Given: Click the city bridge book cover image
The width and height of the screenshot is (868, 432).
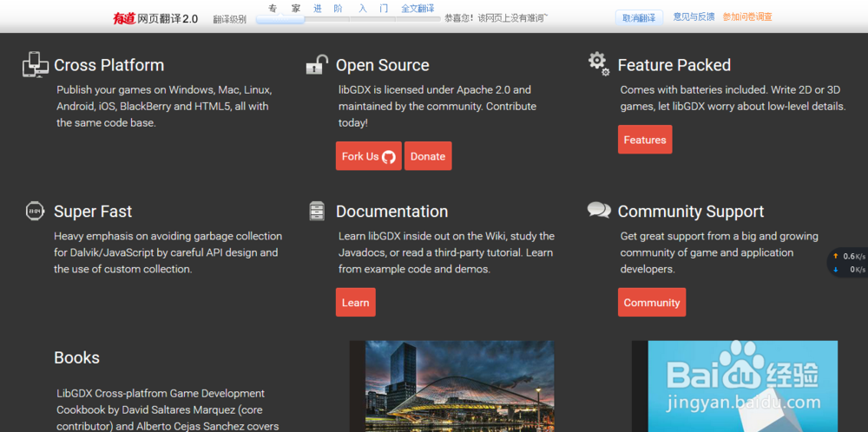Looking at the screenshot, I should pyautogui.click(x=451, y=386).
